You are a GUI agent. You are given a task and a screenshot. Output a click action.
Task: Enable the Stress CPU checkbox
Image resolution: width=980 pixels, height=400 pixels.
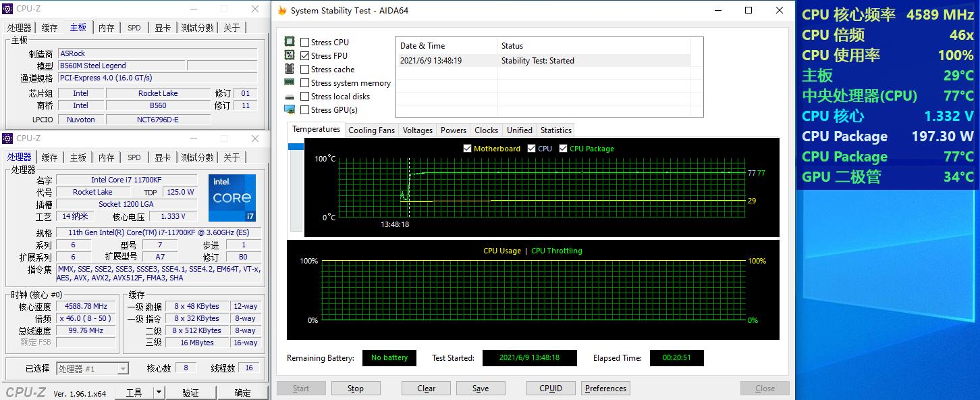[x=305, y=43]
